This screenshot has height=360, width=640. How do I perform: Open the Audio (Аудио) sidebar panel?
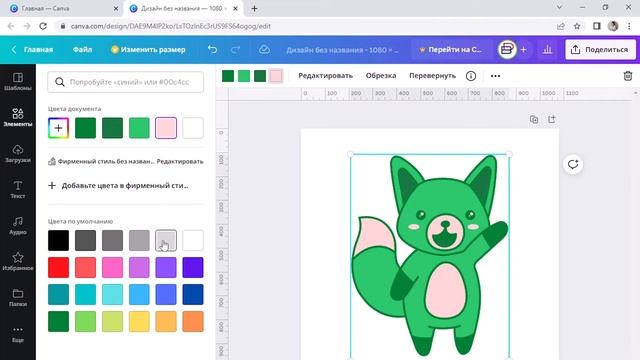point(18,226)
